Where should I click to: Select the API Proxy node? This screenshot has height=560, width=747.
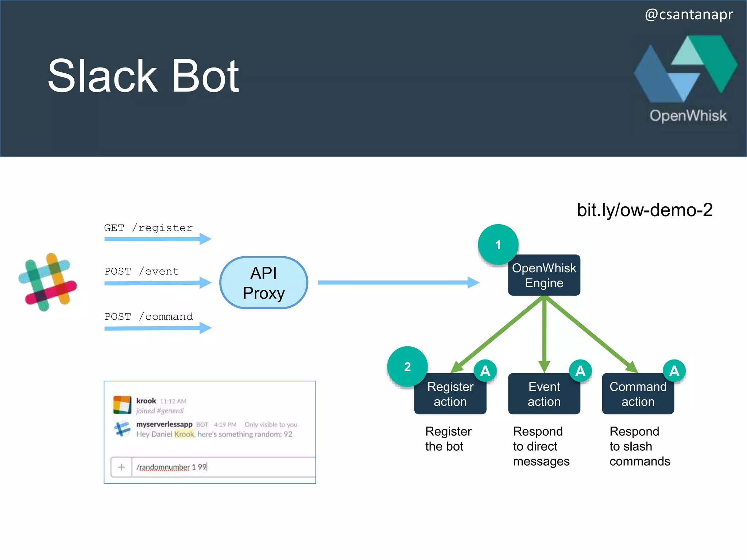(x=264, y=283)
